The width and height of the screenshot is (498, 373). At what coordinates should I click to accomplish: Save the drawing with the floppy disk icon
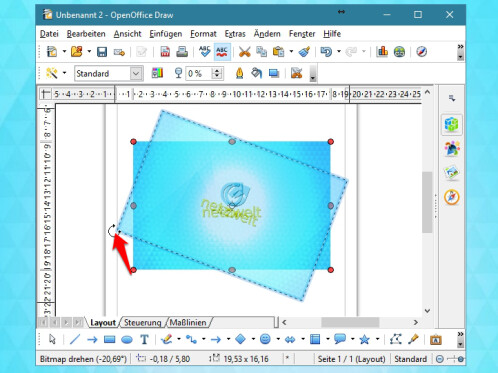click(x=102, y=52)
